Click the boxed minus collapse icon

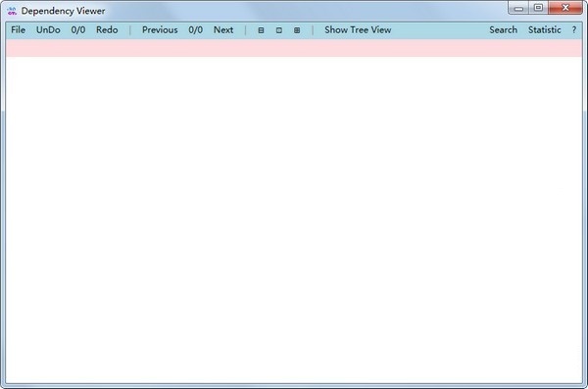coord(261,30)
